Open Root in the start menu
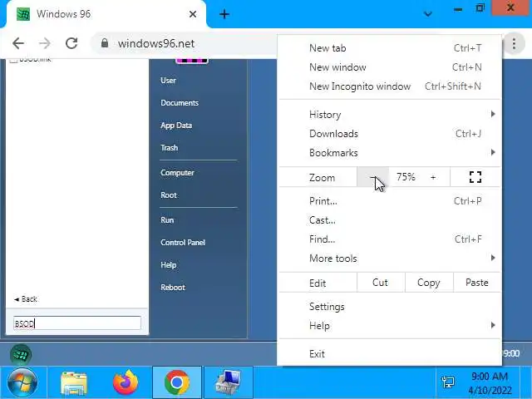Image resolution: width=532 pixels, height=399 pixels. click(169, 195)
